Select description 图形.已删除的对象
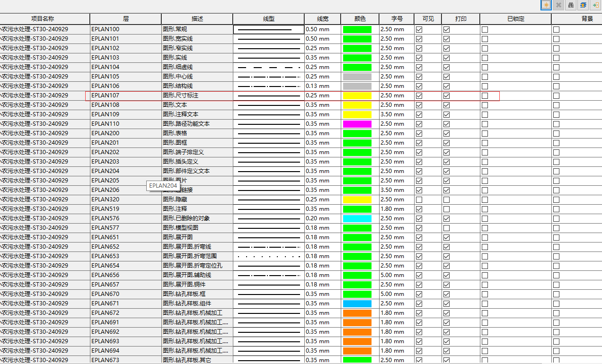The image size is (602, 364). (x=197, y=218)
